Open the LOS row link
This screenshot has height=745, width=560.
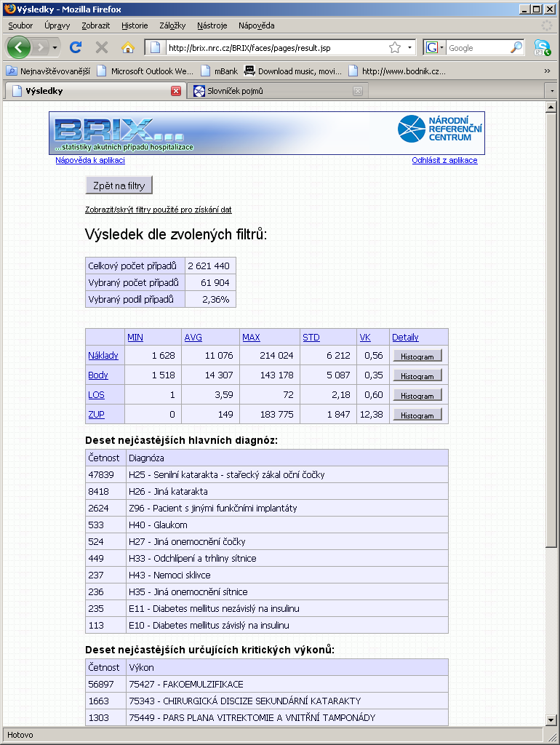tap(96, 395)
